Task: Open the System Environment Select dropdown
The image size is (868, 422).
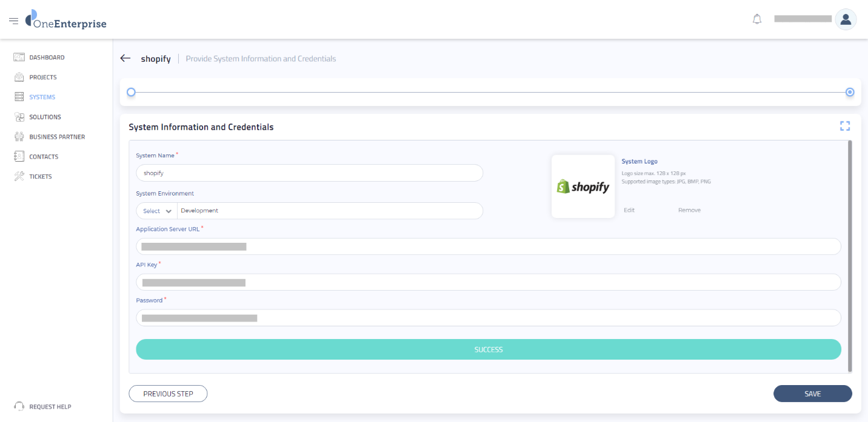Action: [156, 210]
